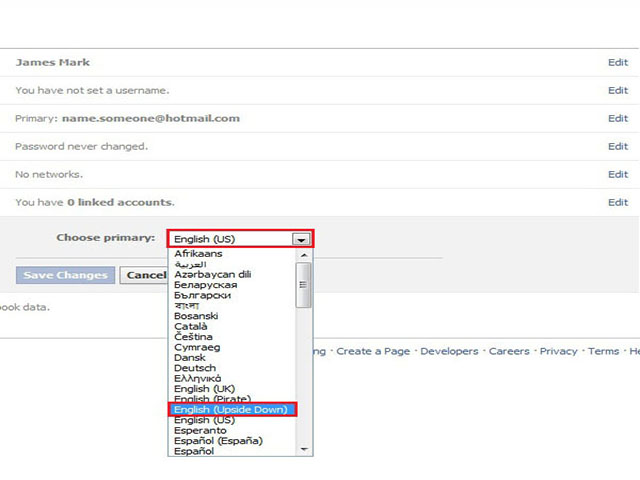Edit the primary email address
The height and width of the screenshot is (480, 640).
pyautogui.click(x=618, y=118)
